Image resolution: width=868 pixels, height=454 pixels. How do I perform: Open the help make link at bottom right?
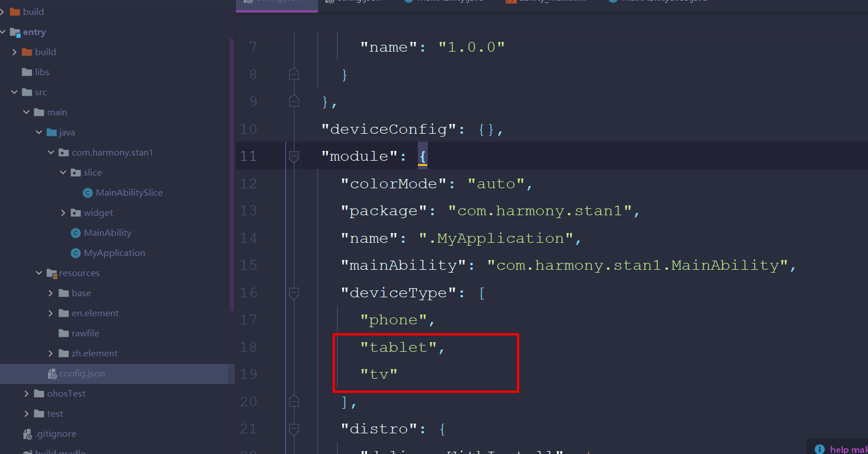(x=848, y=450)
